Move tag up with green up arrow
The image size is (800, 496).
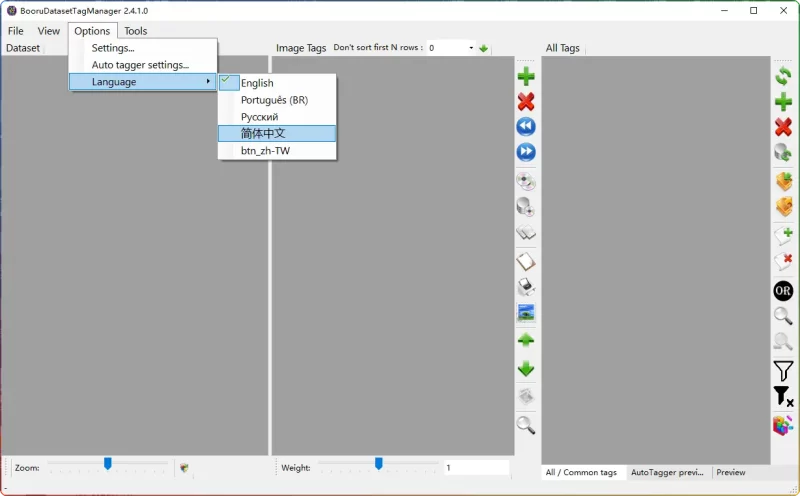(x=526, y=340)
